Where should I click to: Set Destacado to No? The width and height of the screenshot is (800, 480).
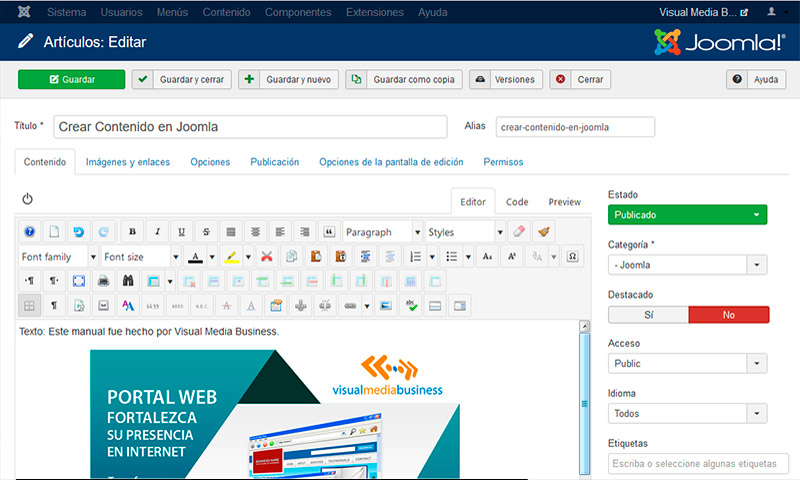(x=729, y=315)
